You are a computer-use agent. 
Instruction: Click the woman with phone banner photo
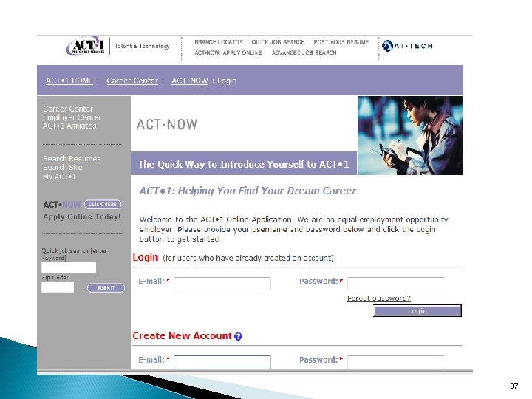point(410,135)
